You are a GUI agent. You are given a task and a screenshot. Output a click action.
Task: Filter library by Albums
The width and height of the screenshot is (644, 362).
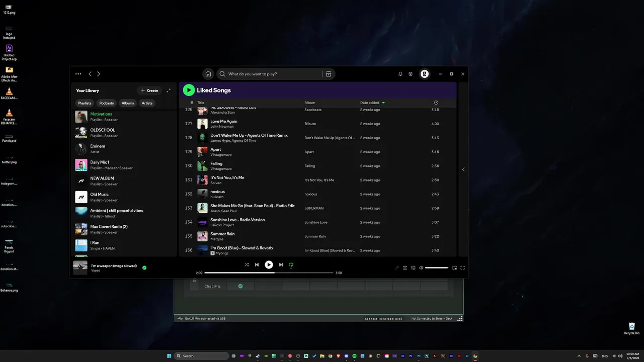[x=128, y=103]
